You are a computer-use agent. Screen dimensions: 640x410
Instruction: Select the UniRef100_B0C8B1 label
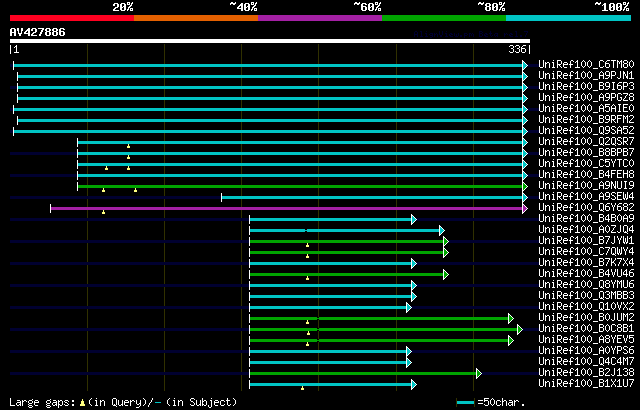pos(586,329)
